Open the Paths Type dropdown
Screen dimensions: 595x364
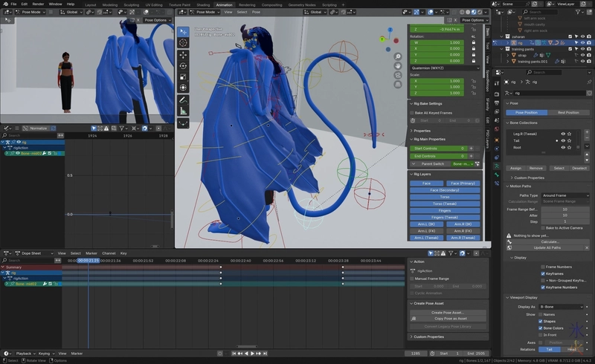(565, 195)
